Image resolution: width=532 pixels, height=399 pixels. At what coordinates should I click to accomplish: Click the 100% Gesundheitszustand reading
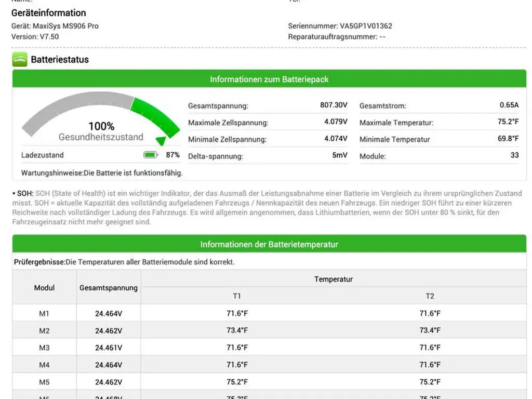(101, 126)
